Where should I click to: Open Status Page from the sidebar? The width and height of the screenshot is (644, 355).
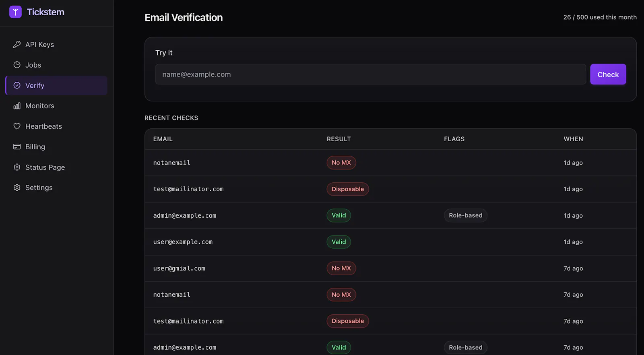coord(56,167)
